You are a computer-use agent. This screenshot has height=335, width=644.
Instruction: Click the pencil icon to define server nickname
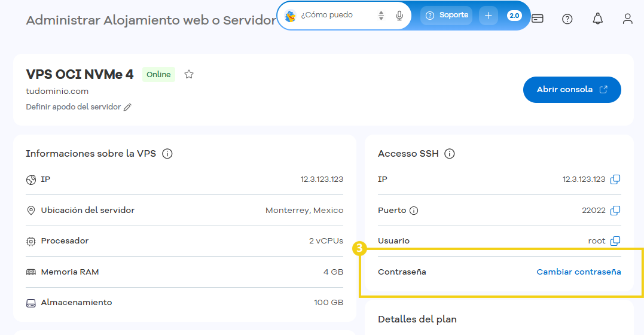point(128,107)
